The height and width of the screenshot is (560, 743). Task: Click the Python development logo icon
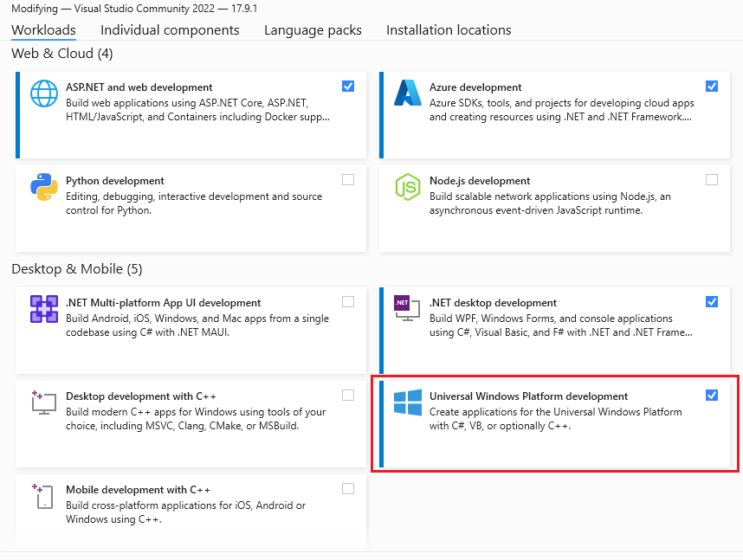click(x=44, y=187)
